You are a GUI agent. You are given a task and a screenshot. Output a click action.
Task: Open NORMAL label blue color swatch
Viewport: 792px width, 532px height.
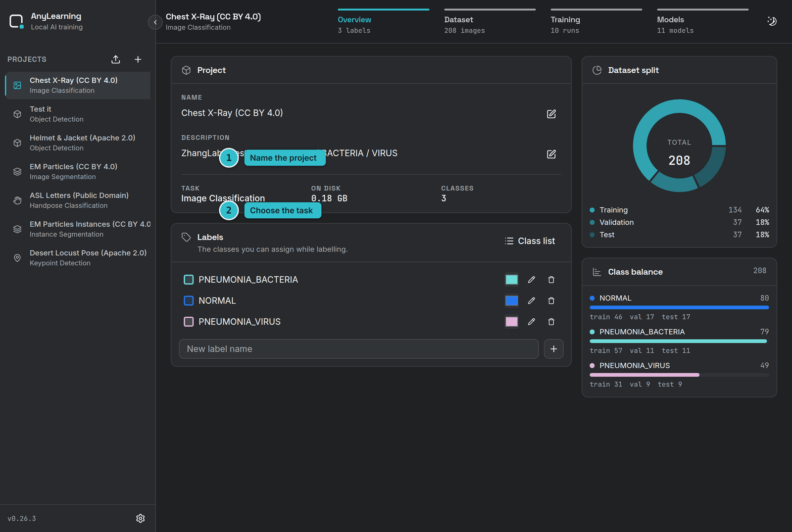(x=512, y=300)
